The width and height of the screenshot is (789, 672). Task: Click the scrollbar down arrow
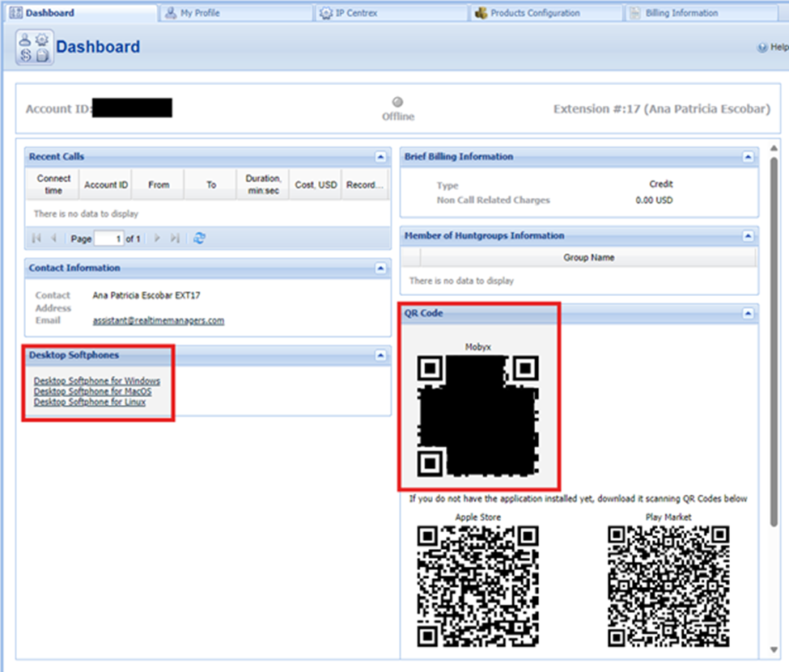click(x=774, y=650)
